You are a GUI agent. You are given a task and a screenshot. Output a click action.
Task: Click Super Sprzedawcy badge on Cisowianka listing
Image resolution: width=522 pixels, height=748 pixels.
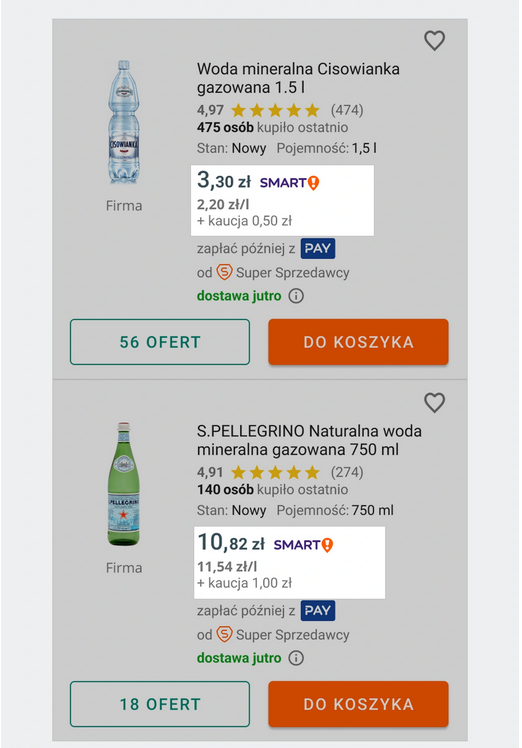[282, 272]
